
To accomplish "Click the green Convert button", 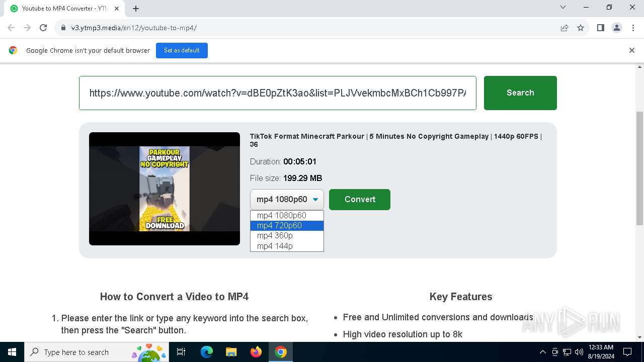I will coord(360,200).
